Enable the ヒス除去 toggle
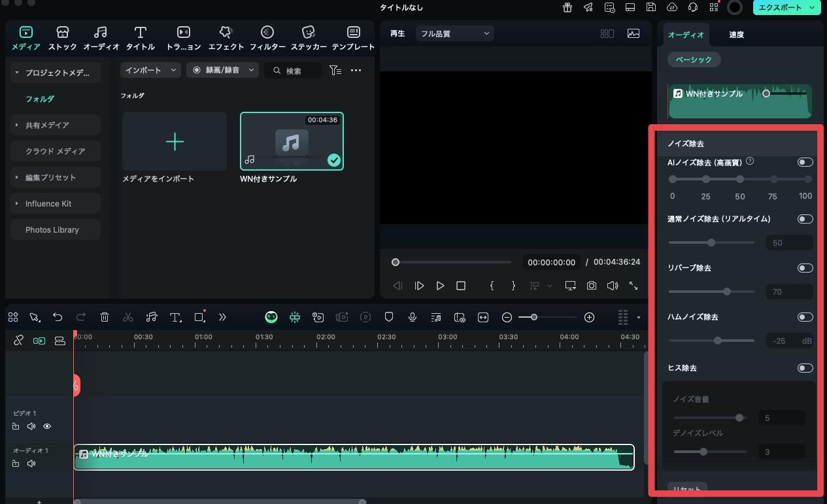The image size is (827, 504). tap(805, 368)
